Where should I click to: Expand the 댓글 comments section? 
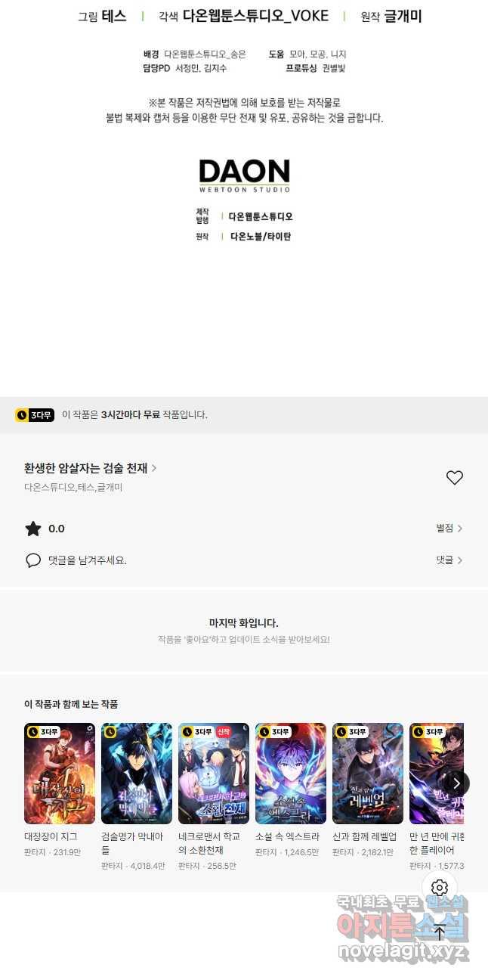coord(449,560)
